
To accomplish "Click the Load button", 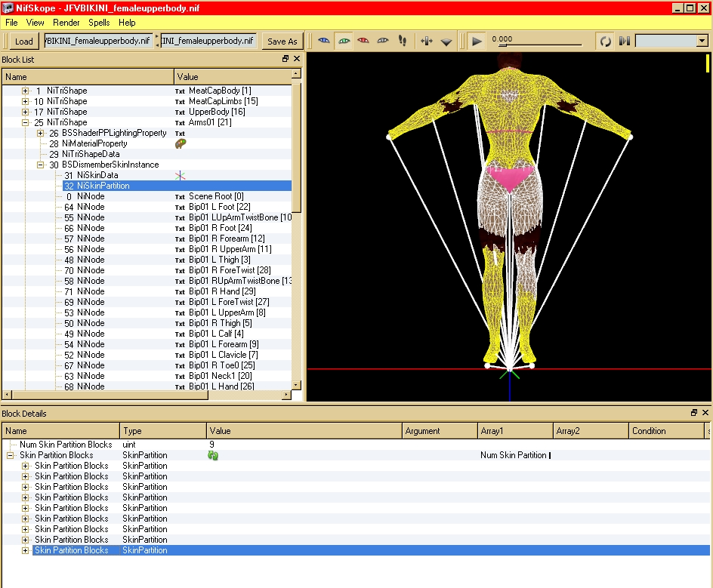I will (23, 42).
